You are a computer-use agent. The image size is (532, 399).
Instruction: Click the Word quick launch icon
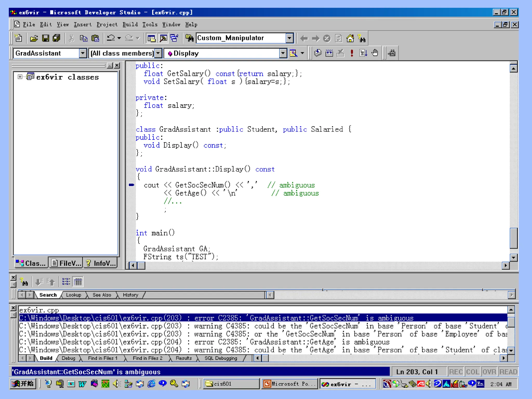pos(83,384)
